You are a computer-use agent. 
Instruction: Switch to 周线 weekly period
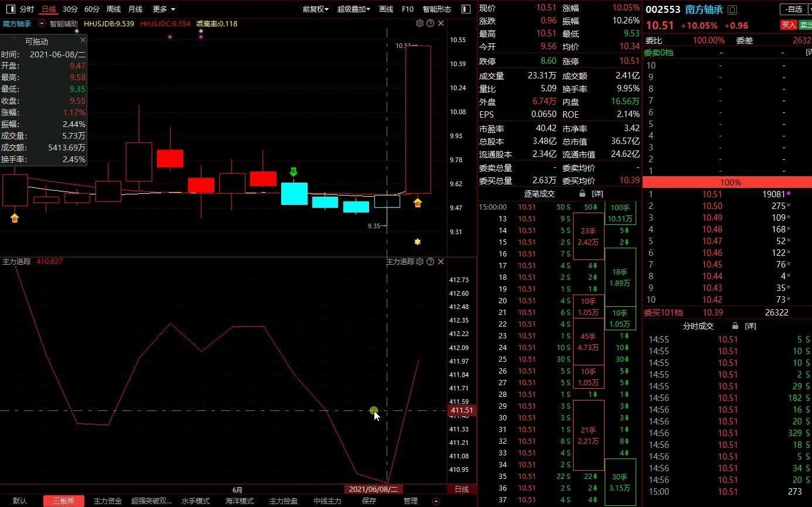(x=114, y=9)
